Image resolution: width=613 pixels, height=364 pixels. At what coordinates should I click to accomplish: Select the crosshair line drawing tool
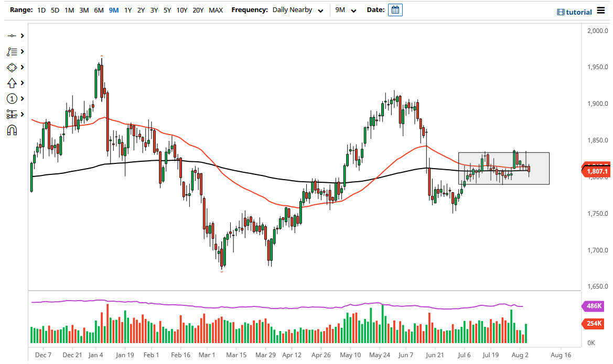[x=12, y=36]
